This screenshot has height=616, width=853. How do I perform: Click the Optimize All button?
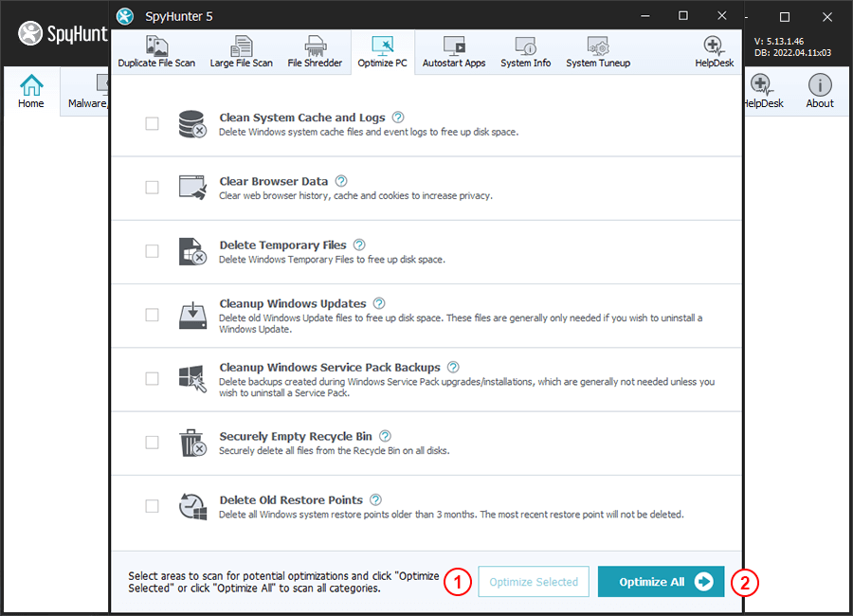tap(661, 582)
